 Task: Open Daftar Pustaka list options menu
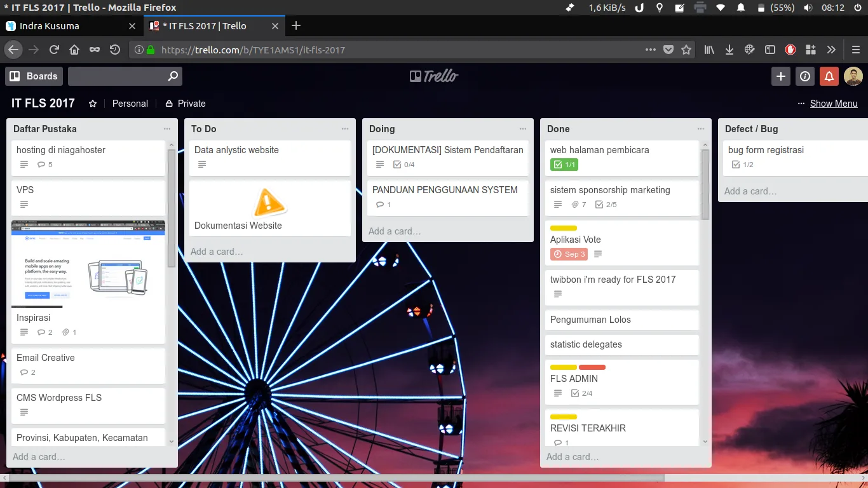167,128
